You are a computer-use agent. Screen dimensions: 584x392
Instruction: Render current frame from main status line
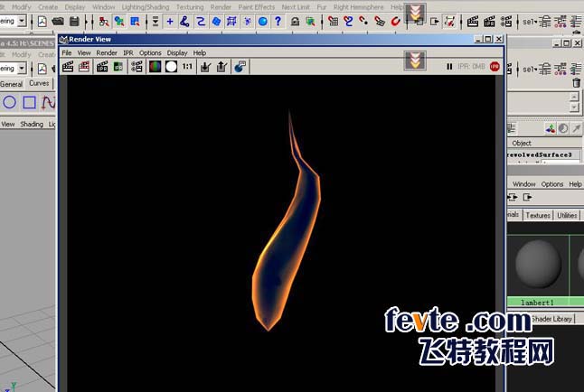[473, 22]
